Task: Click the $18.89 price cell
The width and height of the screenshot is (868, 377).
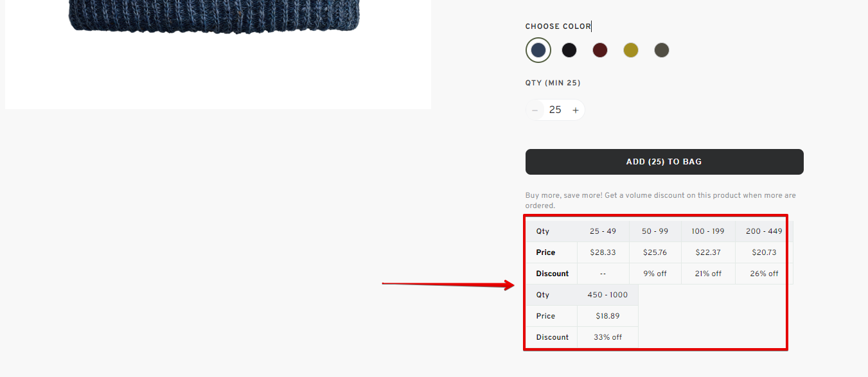Action: 608,316
